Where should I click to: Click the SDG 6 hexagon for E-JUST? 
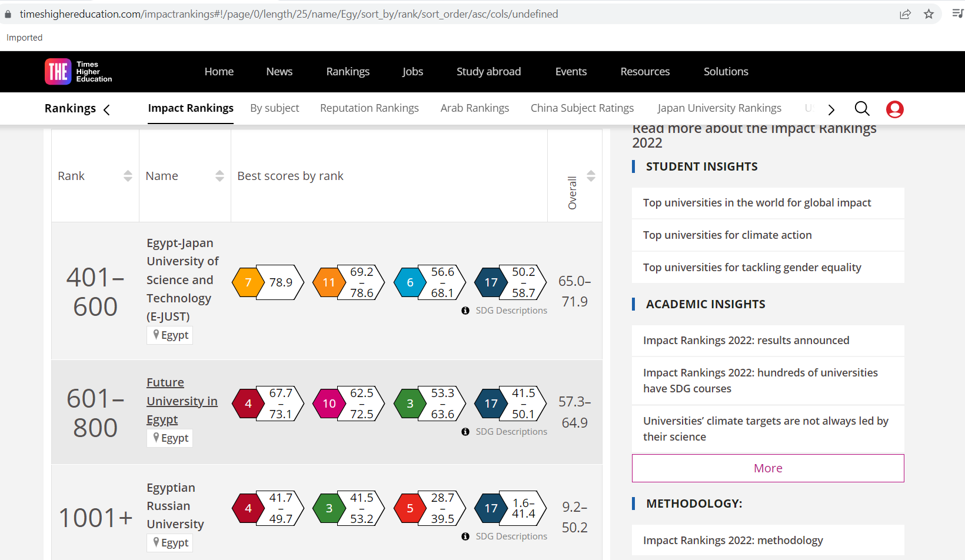coord(410,282)
